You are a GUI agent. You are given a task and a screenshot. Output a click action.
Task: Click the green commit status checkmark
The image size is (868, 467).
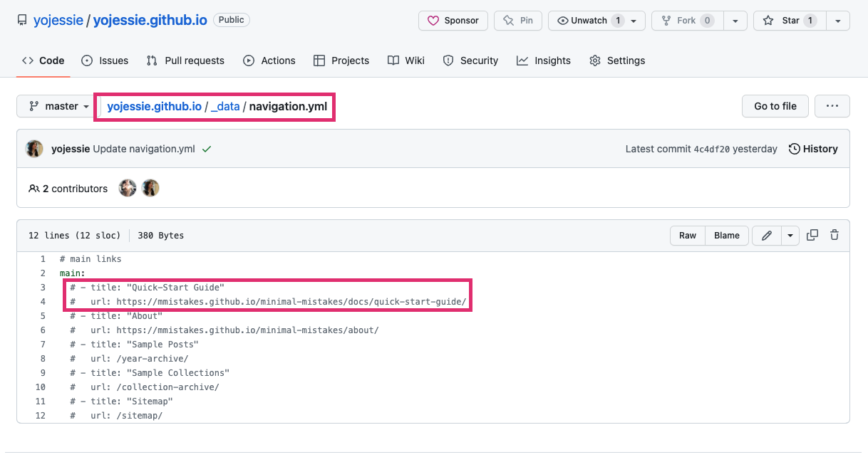pyautogui.click(x=207, y=149)
